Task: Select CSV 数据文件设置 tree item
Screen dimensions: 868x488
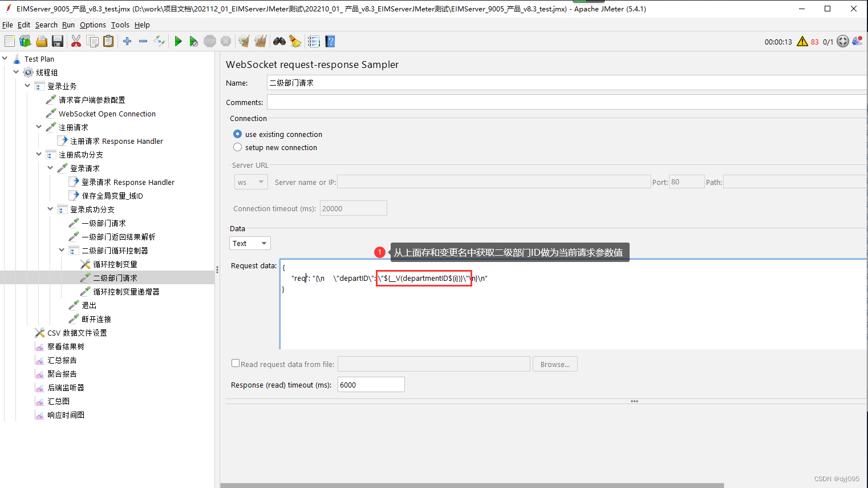Action: tap(77, 333)
